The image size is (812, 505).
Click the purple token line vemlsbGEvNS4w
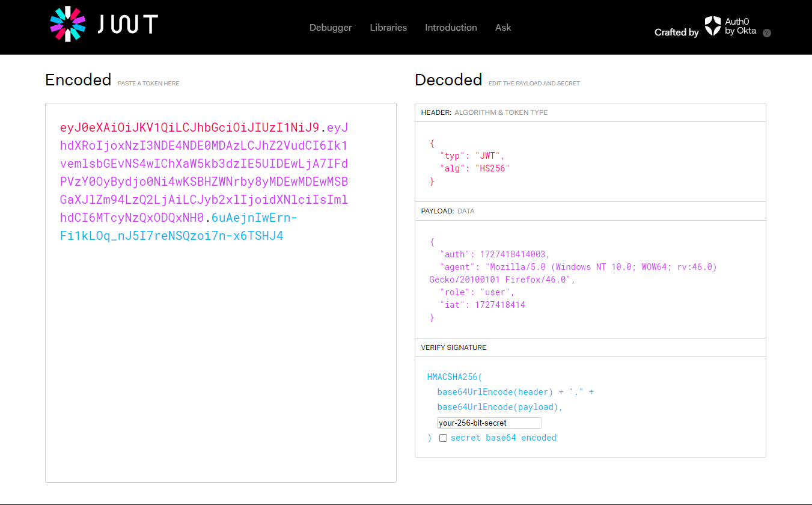point(204,164)
